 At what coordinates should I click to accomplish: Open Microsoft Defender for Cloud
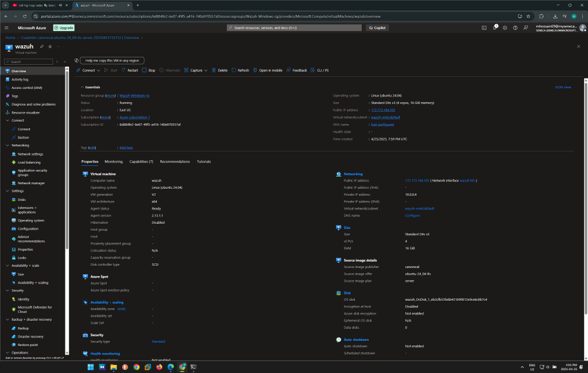(x=34, y=309)
